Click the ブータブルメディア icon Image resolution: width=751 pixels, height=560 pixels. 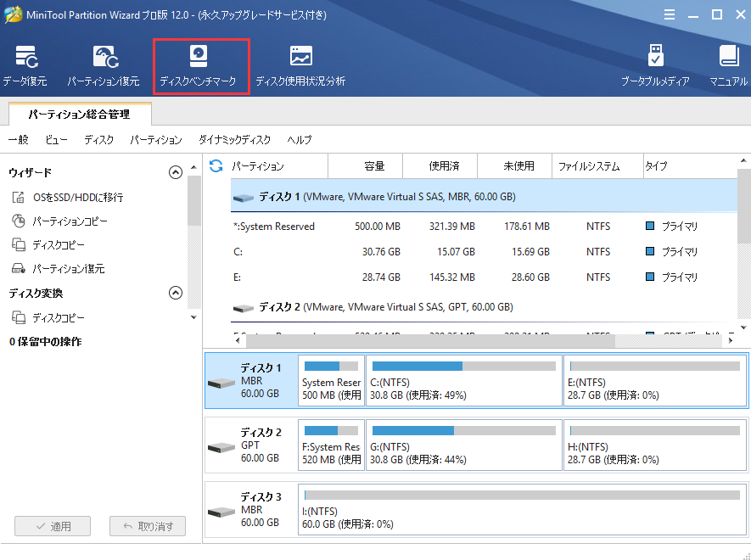tap(654, 66)
